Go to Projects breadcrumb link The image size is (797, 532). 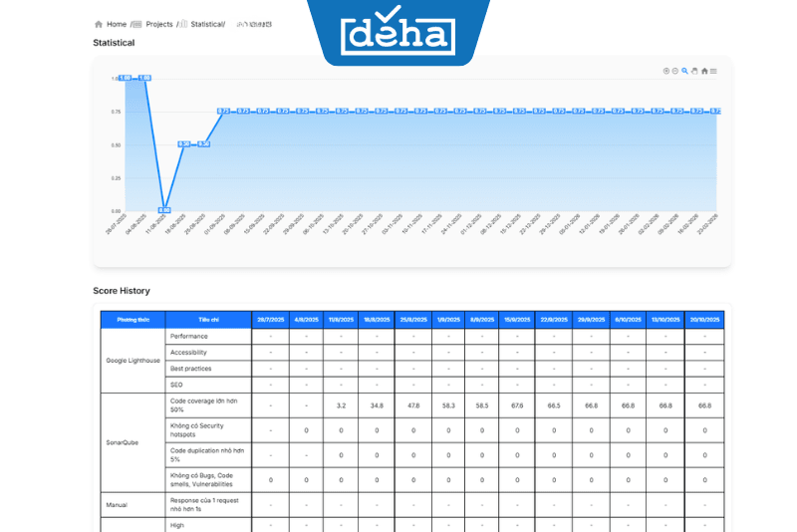(159, 24)
